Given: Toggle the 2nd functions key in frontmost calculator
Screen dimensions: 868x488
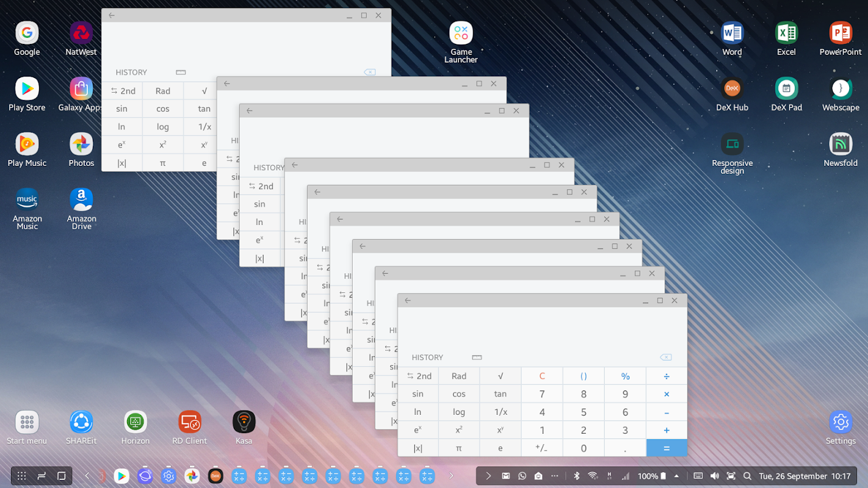Looking at the screenshot, I should [418, 376].
